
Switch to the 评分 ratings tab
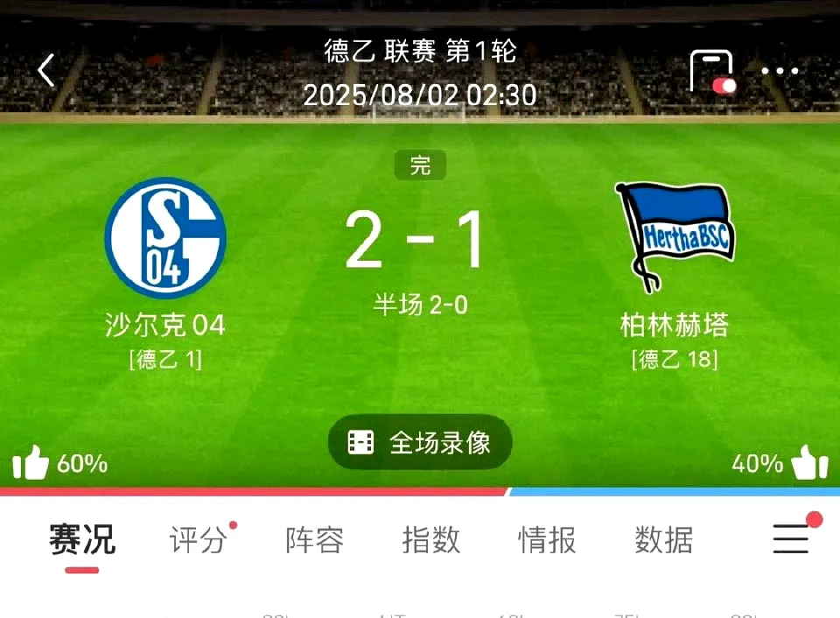(x=199, y=539)
